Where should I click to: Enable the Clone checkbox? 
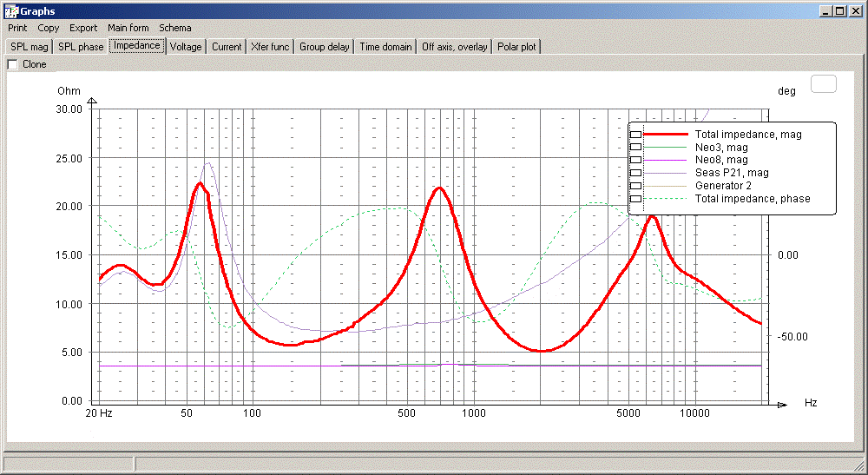(x=13, y=64)
